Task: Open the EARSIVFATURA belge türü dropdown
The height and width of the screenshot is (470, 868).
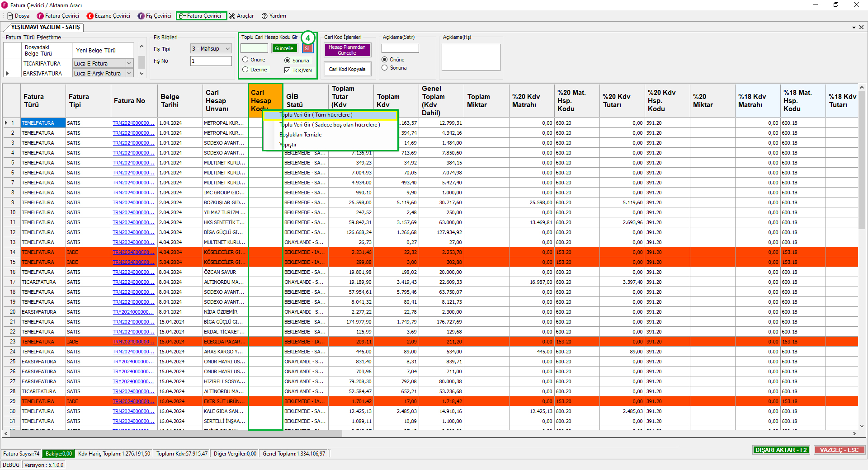Action: pos(129,73)
